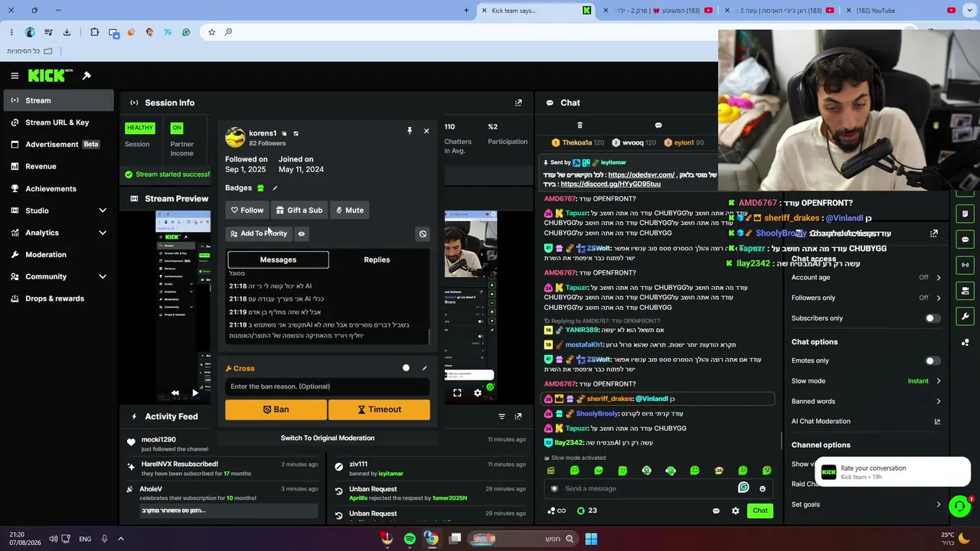
Task: Click the green gift badge next to Badges
Action: [260, 188]
